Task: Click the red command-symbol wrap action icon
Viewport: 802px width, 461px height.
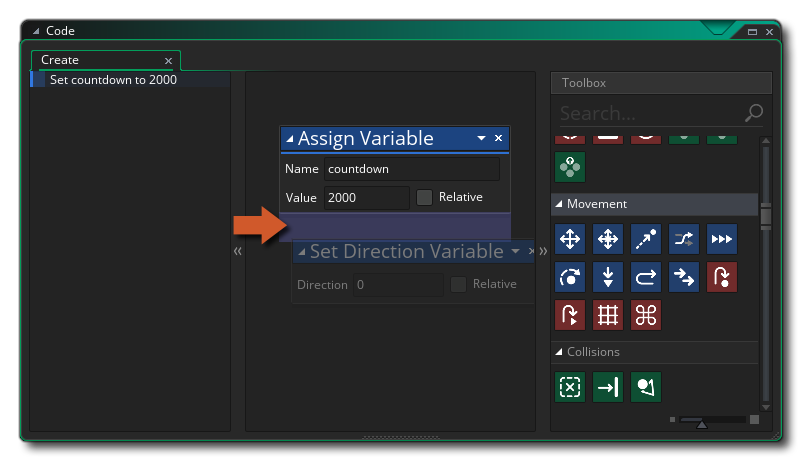Action: click(x=645, y=315)
